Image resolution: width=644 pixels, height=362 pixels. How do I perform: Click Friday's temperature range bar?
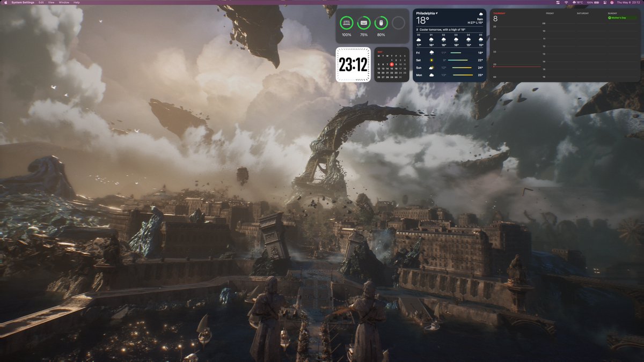point(456,53)
